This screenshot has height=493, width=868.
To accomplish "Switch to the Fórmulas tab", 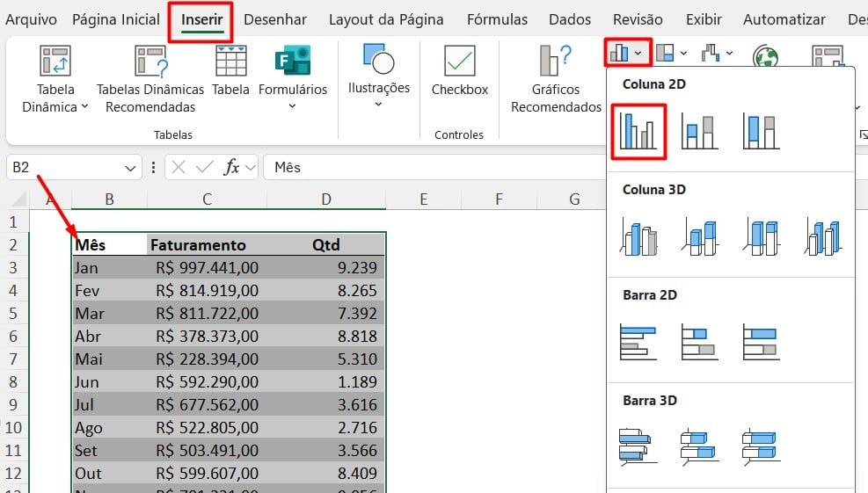I will point(497,19).
